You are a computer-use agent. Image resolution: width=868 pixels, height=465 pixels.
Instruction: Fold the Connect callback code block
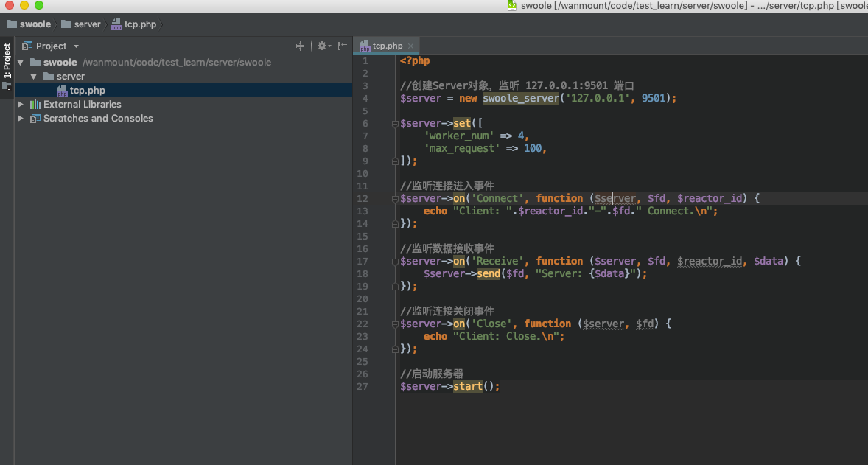point(396,199)
